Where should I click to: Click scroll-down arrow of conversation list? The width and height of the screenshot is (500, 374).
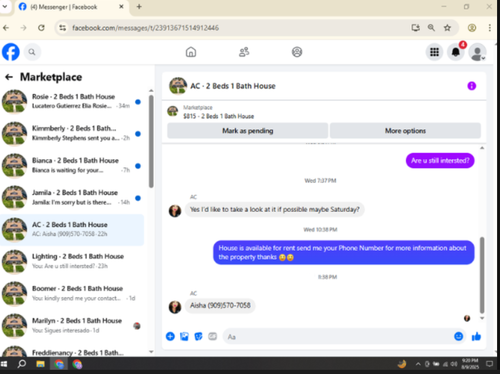pyautogui.click(x=151, y=352)
